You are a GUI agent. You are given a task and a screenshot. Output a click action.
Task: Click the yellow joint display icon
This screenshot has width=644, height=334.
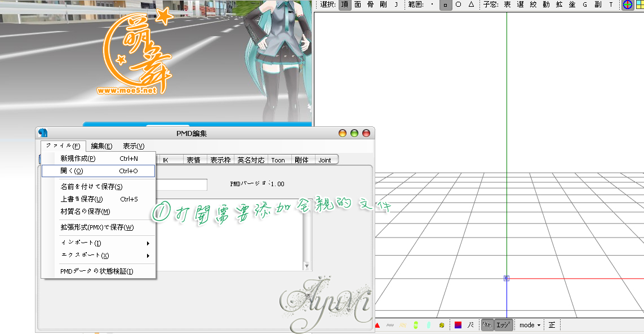tap(442, 325)
